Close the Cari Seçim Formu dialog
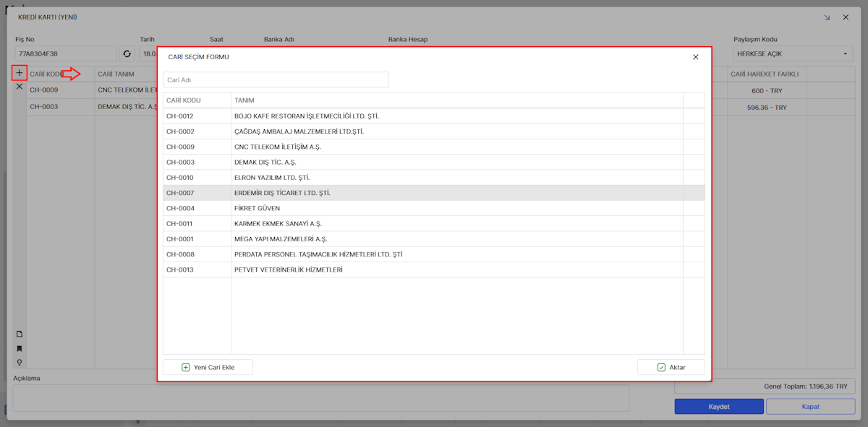 click(x=695, y=57)
